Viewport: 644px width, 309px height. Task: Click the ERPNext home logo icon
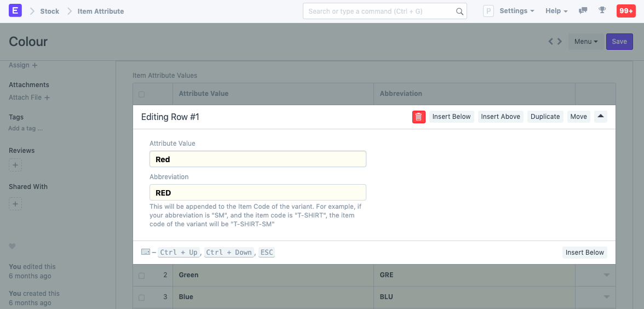[x=15, y=11]
